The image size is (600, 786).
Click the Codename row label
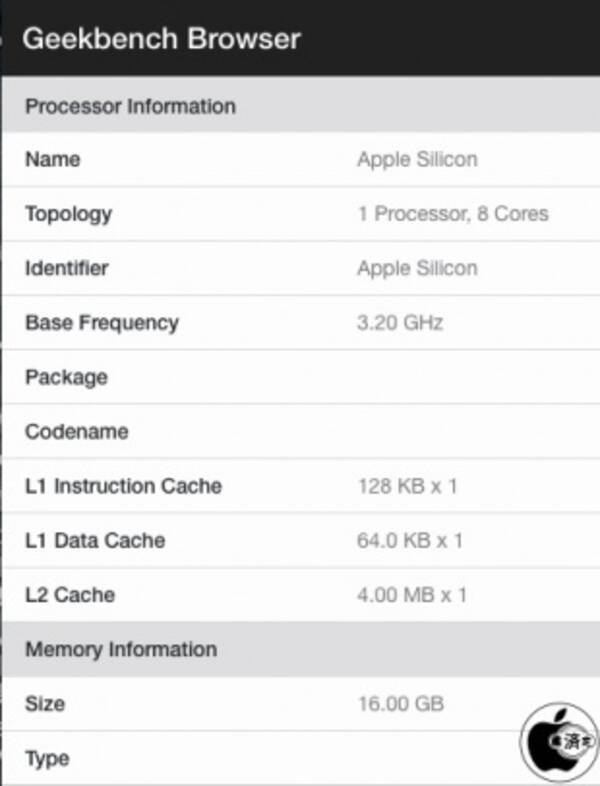[x=76, y=432]
